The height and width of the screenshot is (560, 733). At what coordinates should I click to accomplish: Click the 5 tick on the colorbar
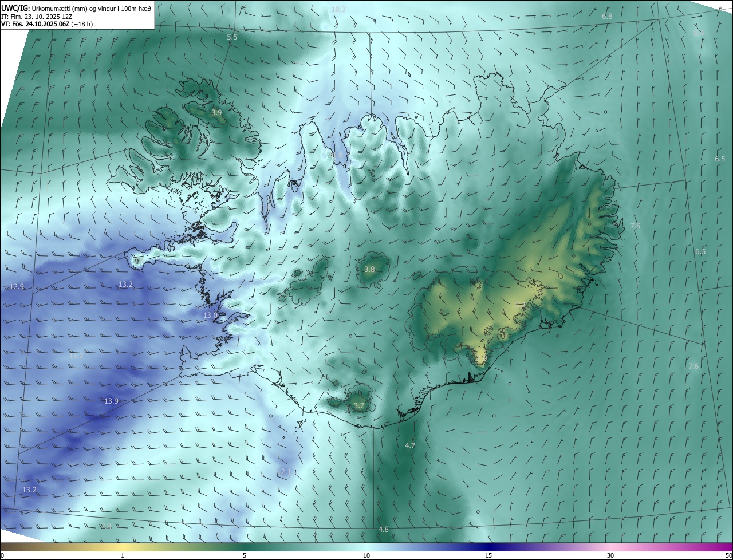(245, 555)
